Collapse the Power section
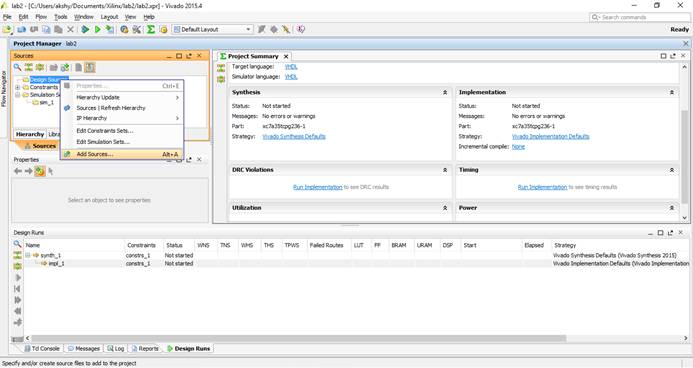The image size is (693, 368). [x=672, y=208]
